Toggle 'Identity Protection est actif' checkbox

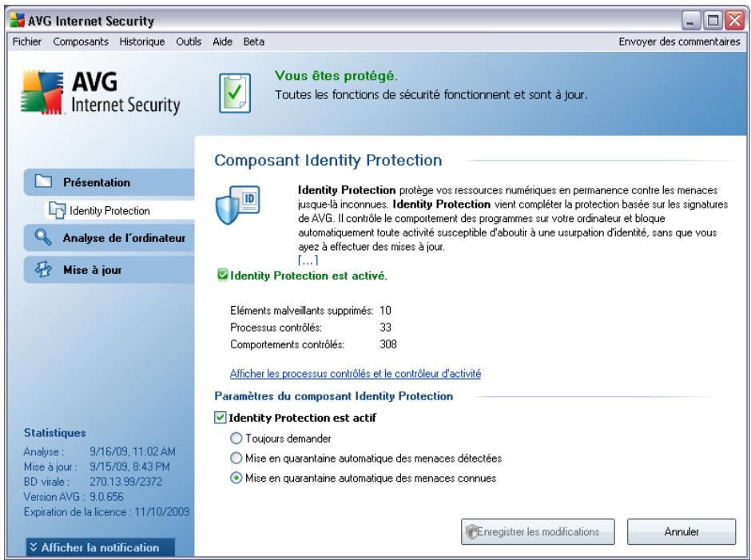coord(220,418)
